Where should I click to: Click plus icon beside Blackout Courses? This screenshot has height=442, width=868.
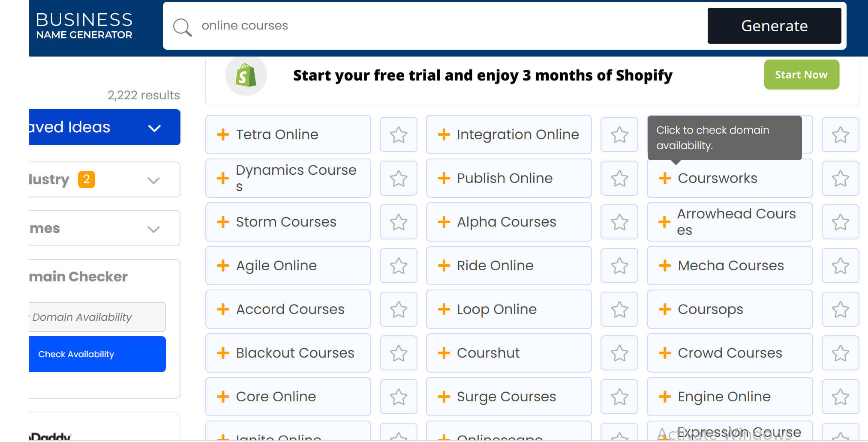click(x=223, y=353)
